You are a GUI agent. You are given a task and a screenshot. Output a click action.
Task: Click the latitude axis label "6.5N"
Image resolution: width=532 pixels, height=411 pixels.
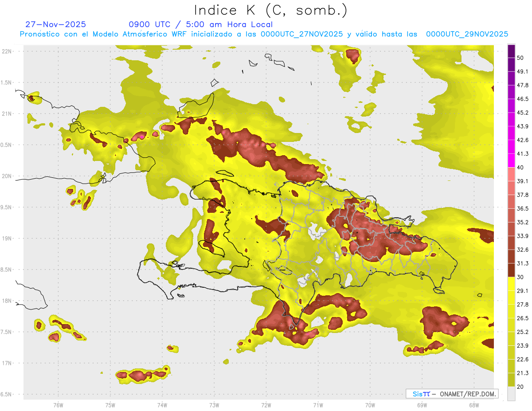click(7, 395)
